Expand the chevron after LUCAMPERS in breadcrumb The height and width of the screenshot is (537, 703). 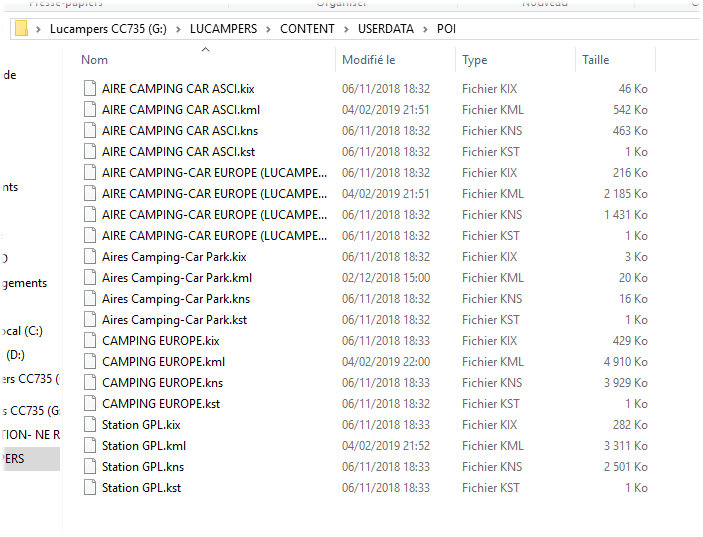(x=269, y=29)
